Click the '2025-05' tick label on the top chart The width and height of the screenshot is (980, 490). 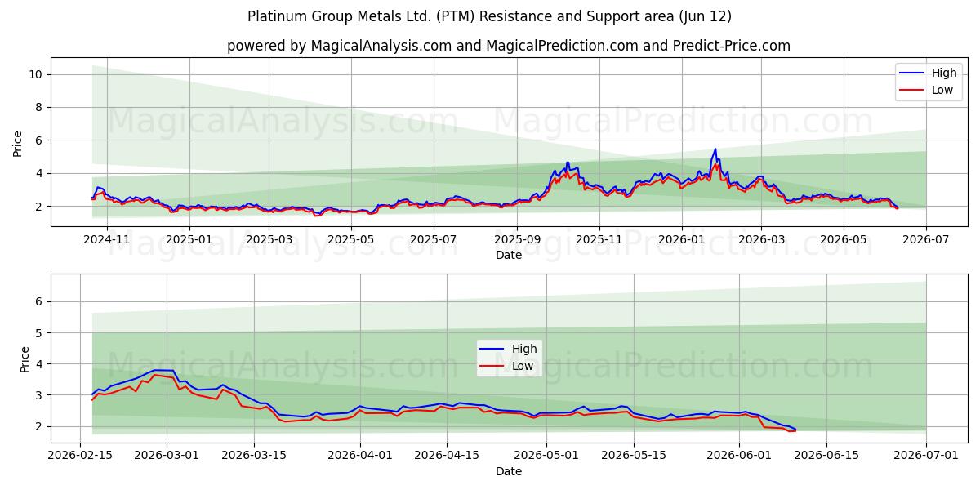click(351, 239)
